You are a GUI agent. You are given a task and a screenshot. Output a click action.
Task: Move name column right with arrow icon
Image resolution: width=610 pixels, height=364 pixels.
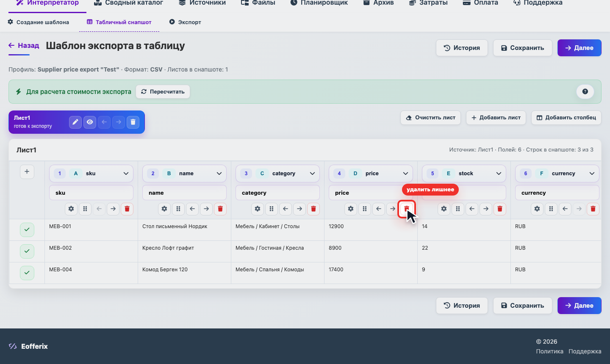[206, 209]
